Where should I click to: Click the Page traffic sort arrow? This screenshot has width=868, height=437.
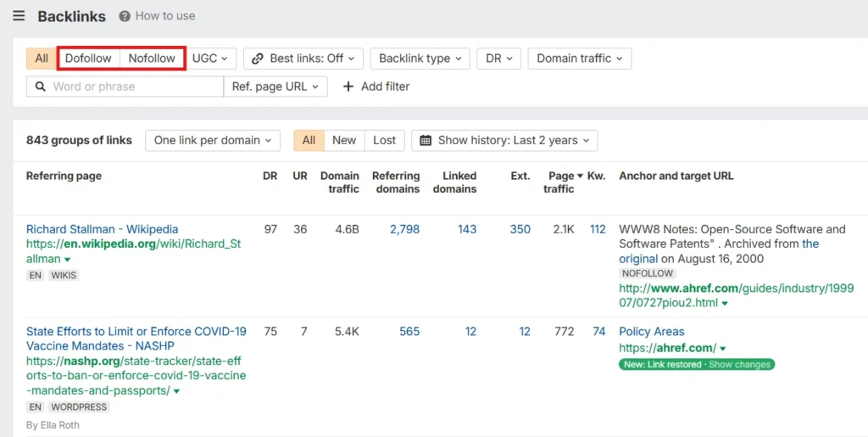(580, 176)
